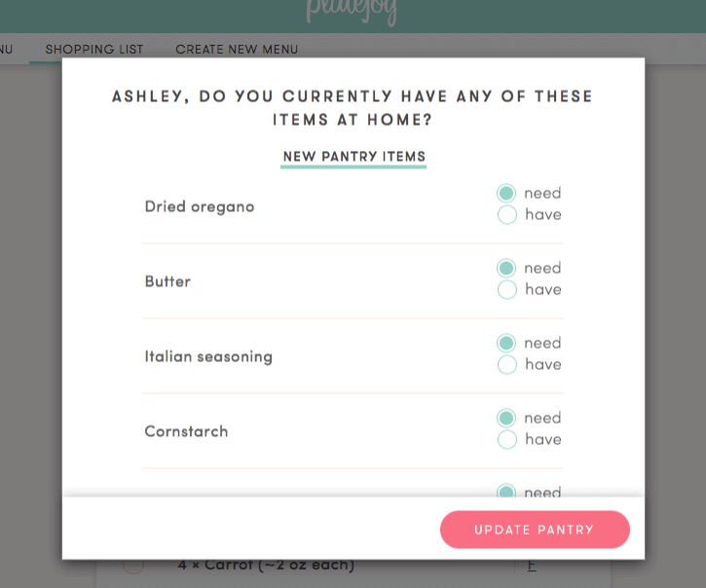Open the Create New Menu tab
This screenshot has width=706, height=588.
(237, 49)
